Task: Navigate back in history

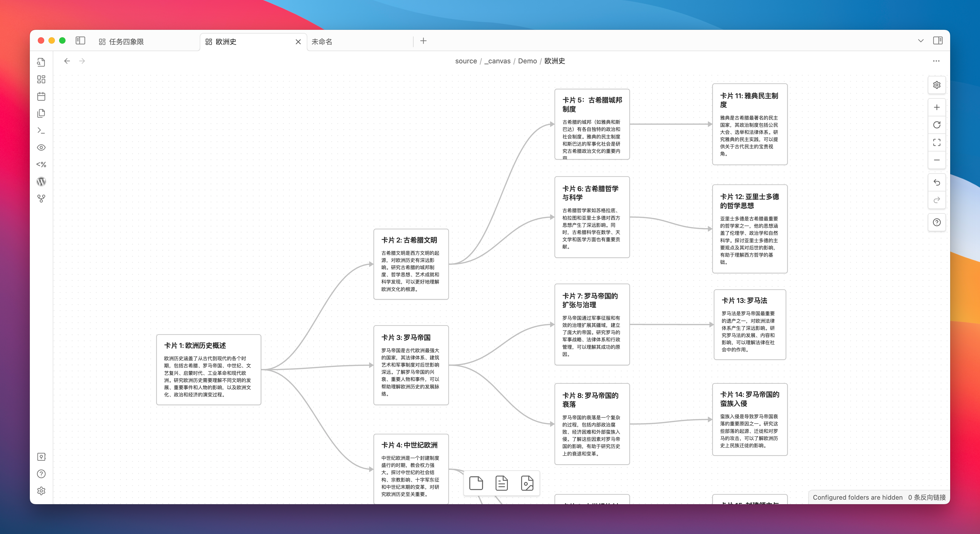Action: pos(67,61)
